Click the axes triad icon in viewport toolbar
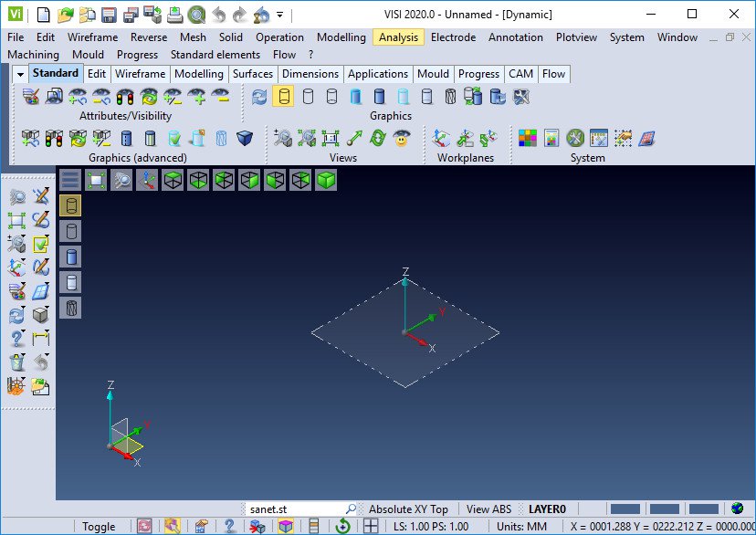This screenshot has height=535, width=756. pyautogui.click(x=147, y=180)
